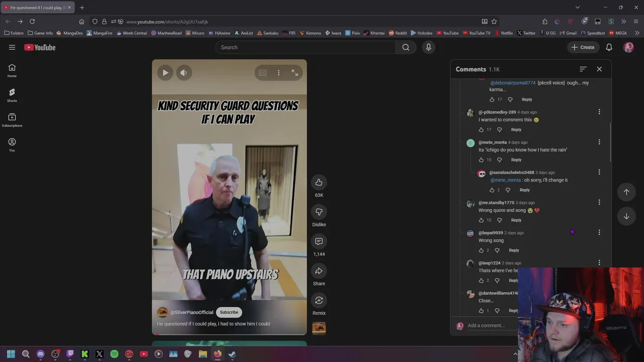Screen dimensions: 644x362
Task: Expand the Short to fullscreen
Action: 295,73
